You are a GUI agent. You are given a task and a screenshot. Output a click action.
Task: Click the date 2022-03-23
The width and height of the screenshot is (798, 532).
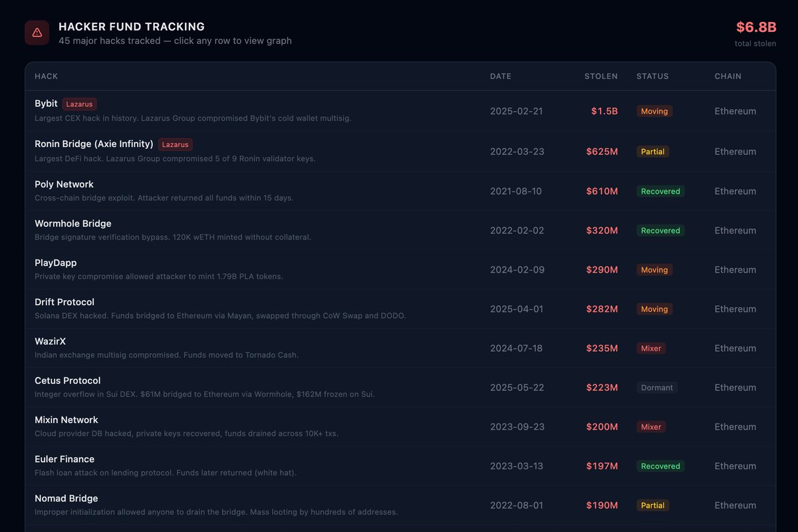(x=517, y=152)
